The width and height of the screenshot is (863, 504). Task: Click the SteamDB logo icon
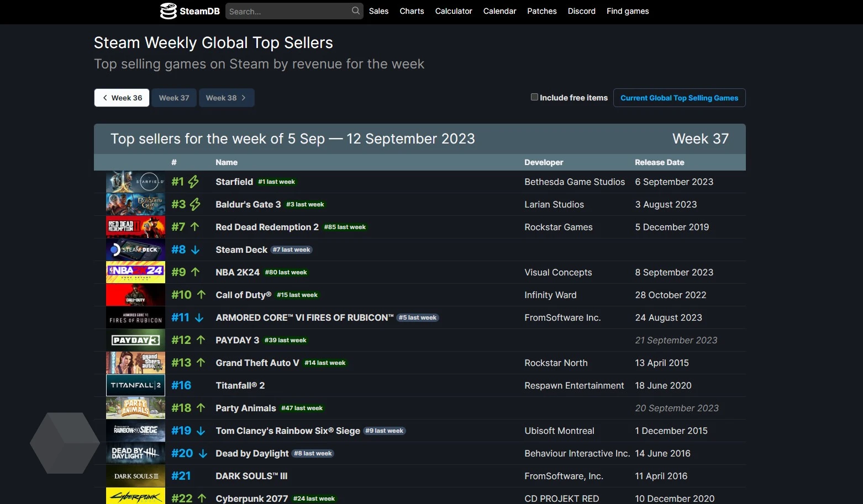coord(168,11)
